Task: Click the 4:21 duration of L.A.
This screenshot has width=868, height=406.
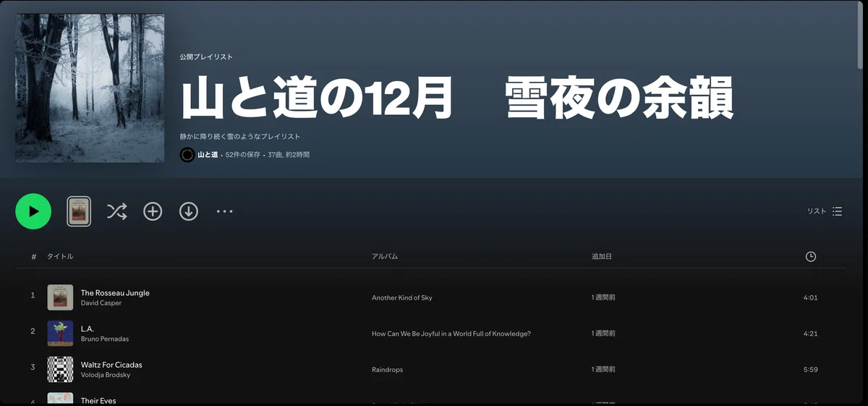Action: point(811,334)
